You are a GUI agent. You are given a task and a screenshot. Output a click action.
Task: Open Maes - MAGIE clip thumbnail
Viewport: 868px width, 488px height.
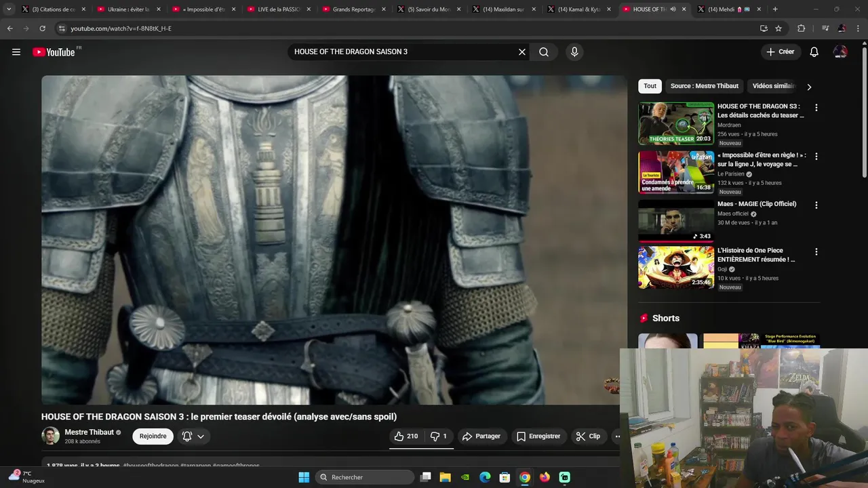[676, 221]
